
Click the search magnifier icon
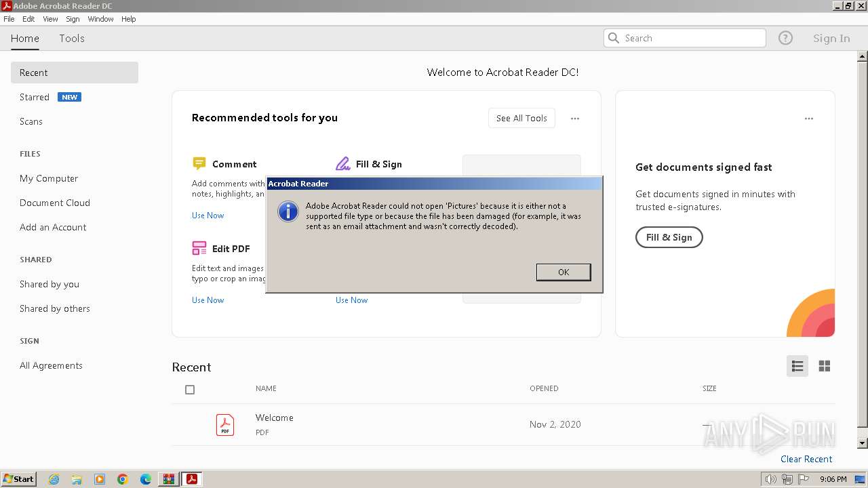click(614, 38)
